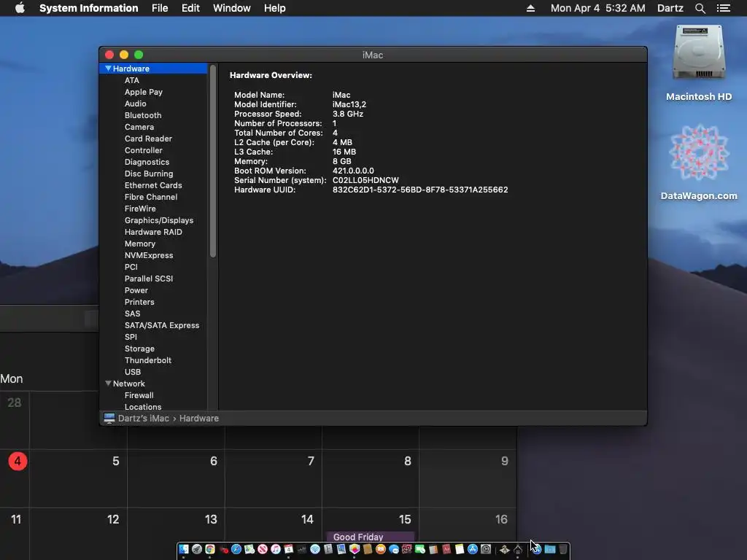The width and height of the screenshot is (747, 560).
Task: Open Chess knight icon in the Dock
Action: (504, 549)
